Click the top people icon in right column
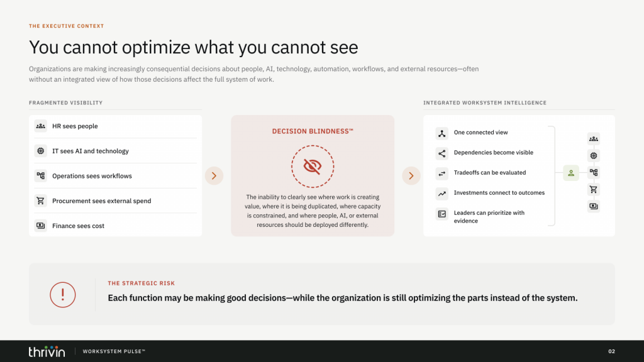 [x=594, y=139]
